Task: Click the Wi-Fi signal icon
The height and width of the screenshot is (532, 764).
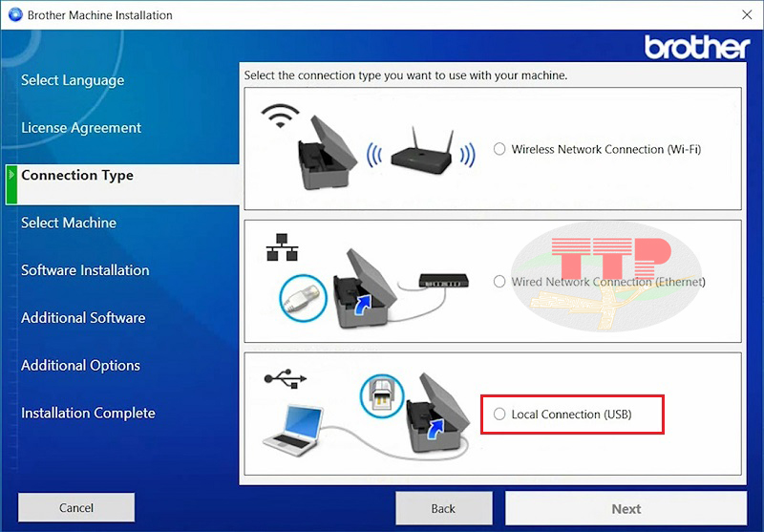Action: [280, 116]
